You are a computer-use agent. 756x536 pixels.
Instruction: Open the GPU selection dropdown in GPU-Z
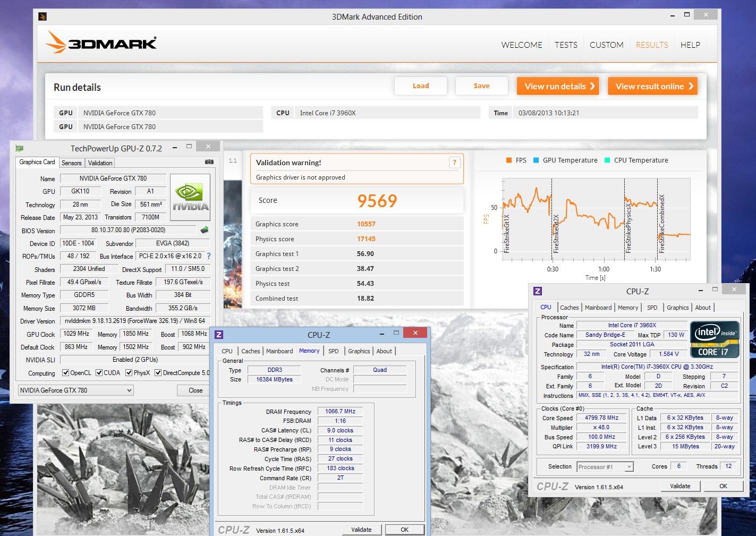coord(75,390)
